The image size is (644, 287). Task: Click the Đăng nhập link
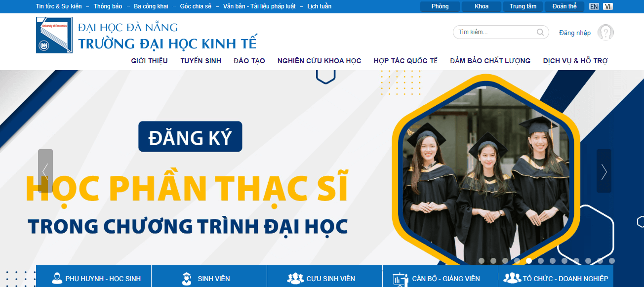(574, 32)
